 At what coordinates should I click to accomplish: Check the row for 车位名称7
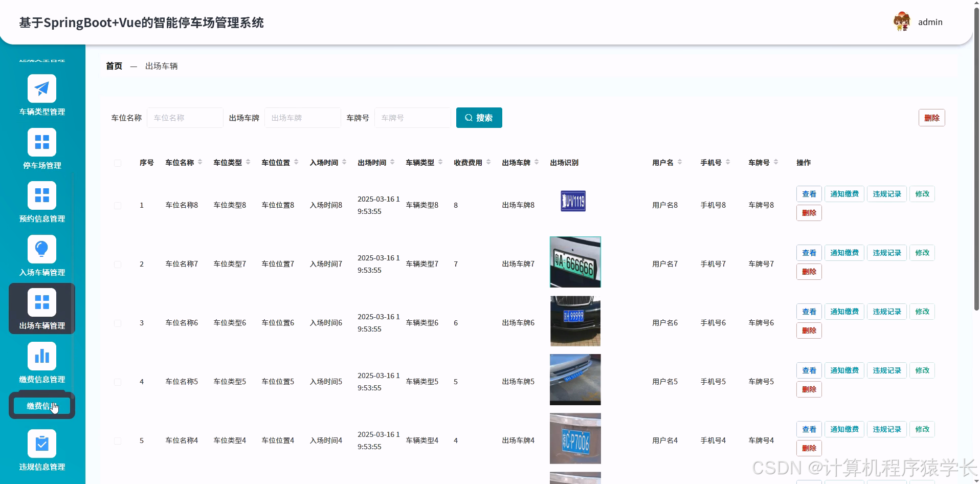118,265
